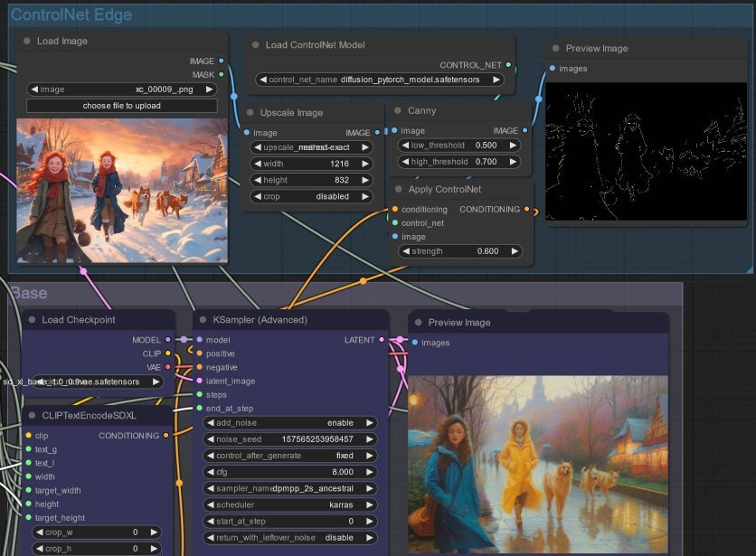Click the positive input port on KSampler

(x=200, y=353)
